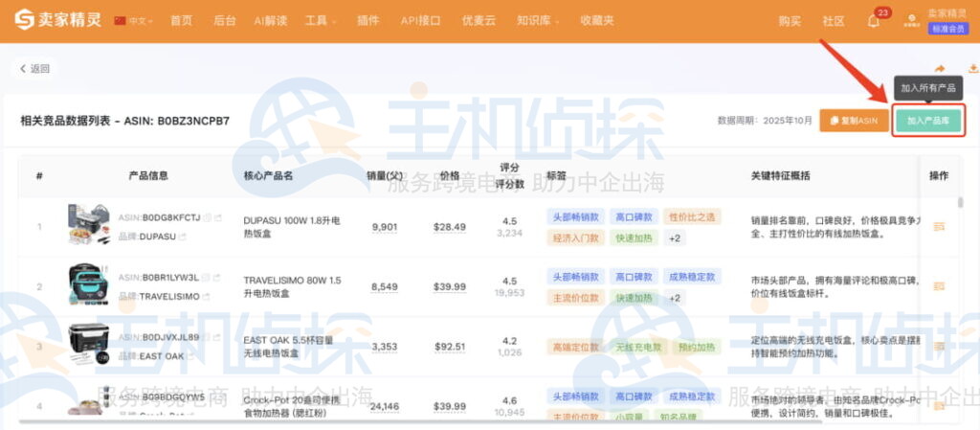980x430 pixels.
Task: Click the operation icon in TRAVELISIMO row
Action: pyautogui.click(x=939, y=286)
